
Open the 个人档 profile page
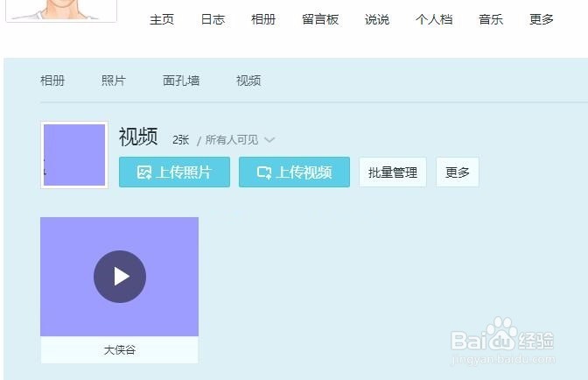click(x=434, y=19)
